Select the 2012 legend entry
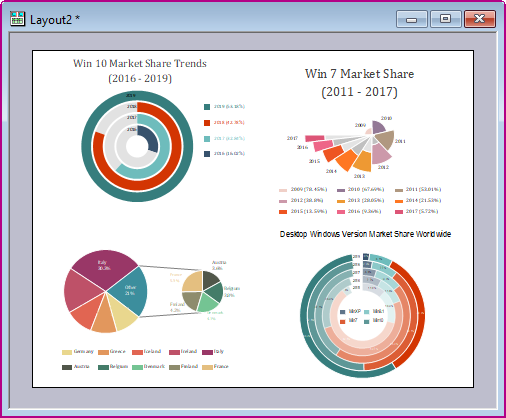506x418 pixels. point(301,201)
